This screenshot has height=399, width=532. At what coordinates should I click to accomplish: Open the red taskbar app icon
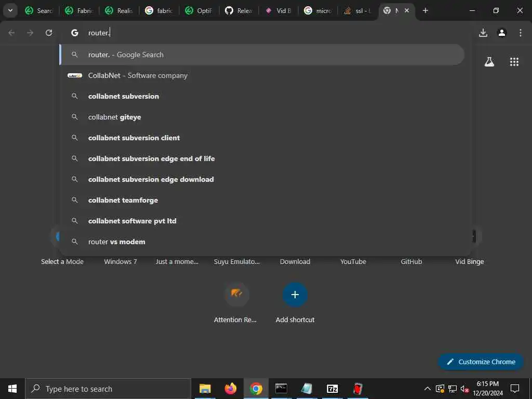coord(357,389)
